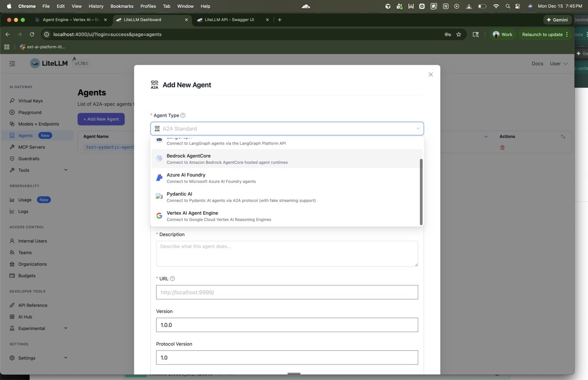Expand the table column chevron

tap(486, 136)
